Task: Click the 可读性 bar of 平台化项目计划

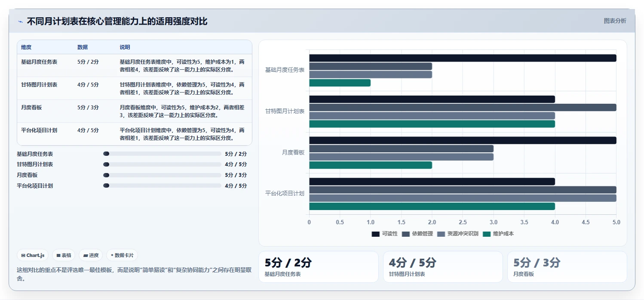Action: click(432, 182)
